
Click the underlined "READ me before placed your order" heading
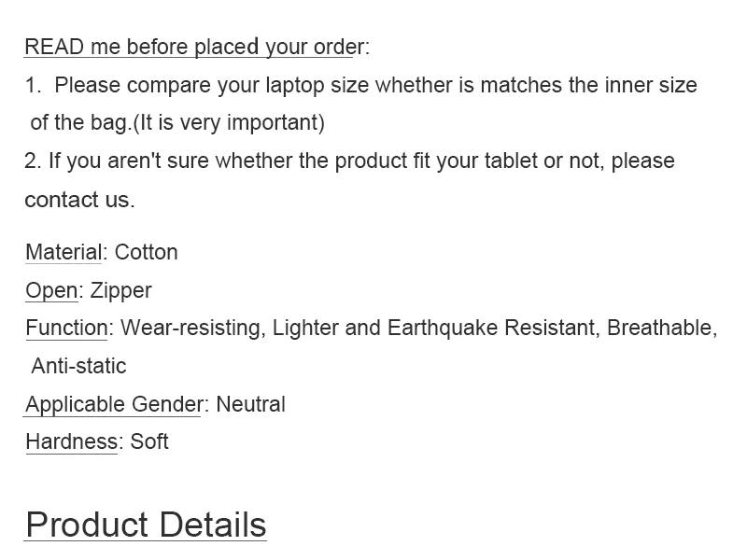[x=191, y=47]
